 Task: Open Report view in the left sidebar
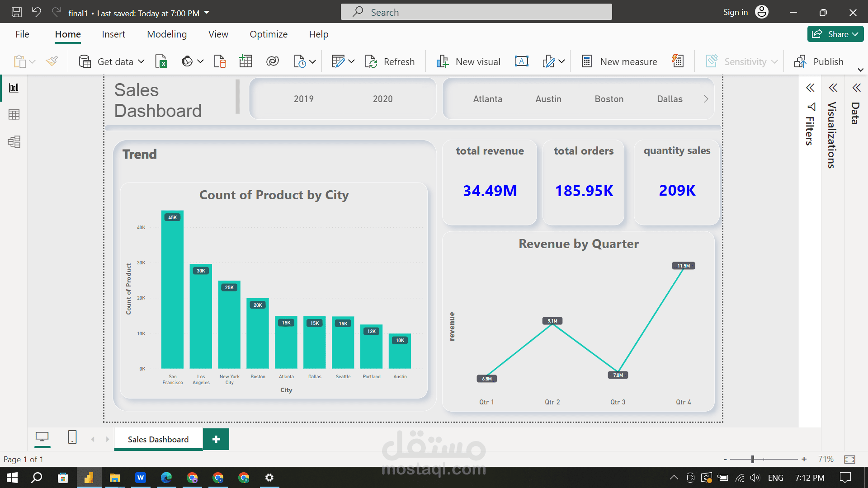coord(14,88)
